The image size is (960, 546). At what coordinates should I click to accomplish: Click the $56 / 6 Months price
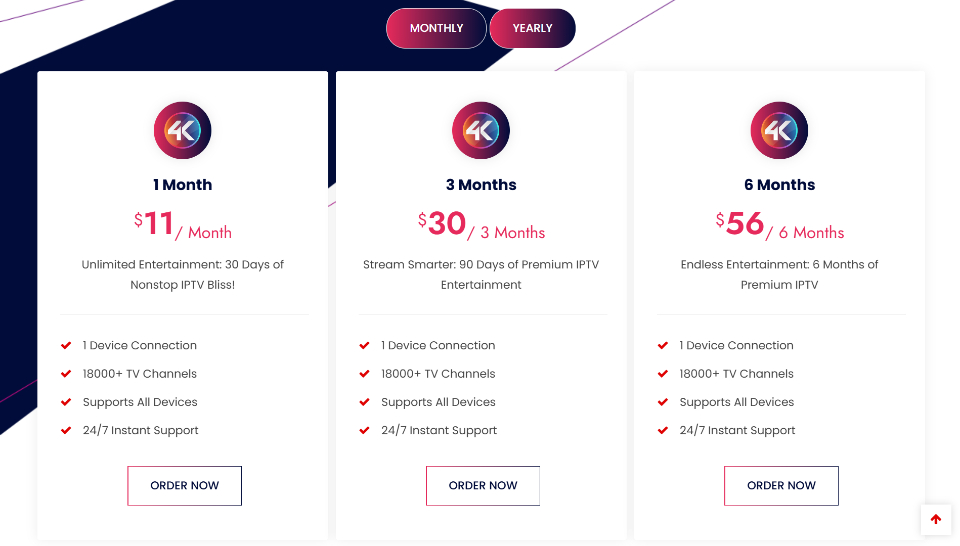(x=779, y=225)
